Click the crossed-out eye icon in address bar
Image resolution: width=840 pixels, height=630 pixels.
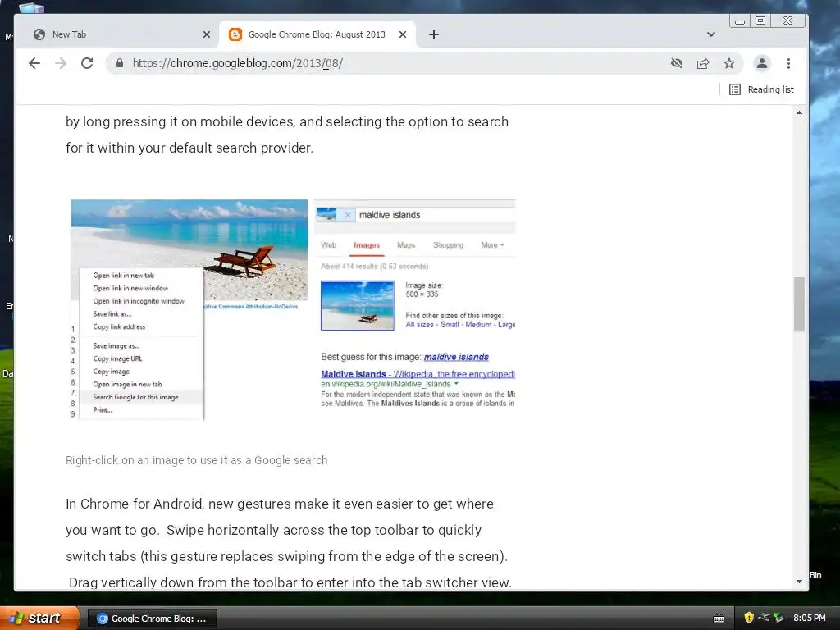pos(677,63)
